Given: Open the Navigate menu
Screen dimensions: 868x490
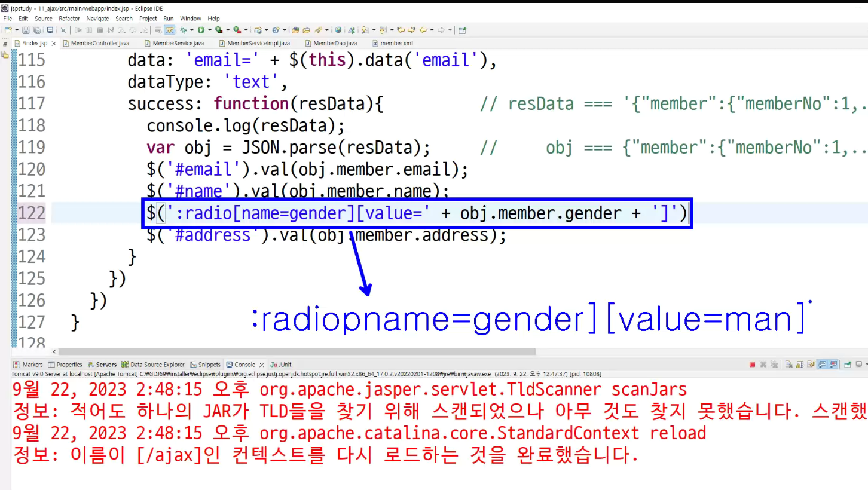Looking at the screenshot, I should pos(97,19).
